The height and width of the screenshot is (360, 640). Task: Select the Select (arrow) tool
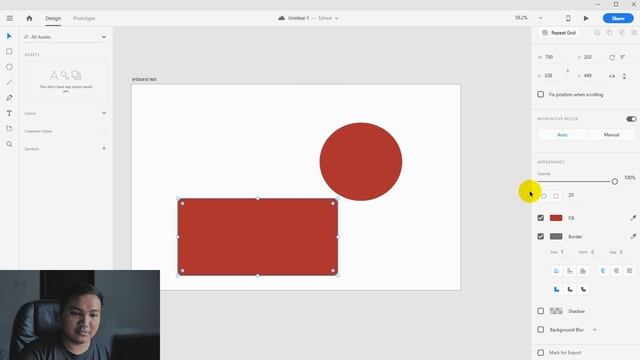pos(9,36)
